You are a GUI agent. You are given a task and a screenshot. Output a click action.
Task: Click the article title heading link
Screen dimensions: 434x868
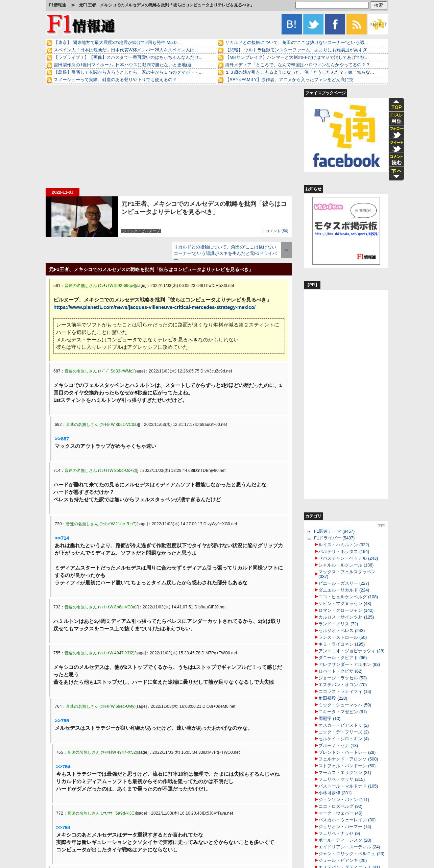[204, 208]
